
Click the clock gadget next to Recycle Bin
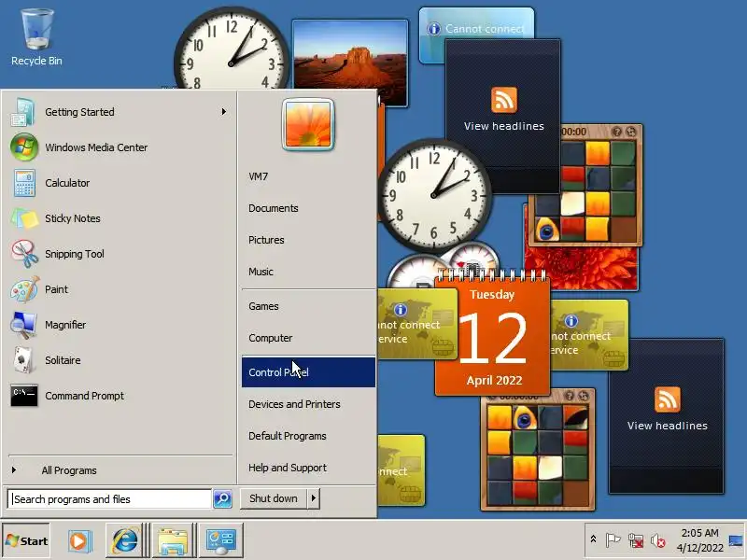click(x=232, y=50)
